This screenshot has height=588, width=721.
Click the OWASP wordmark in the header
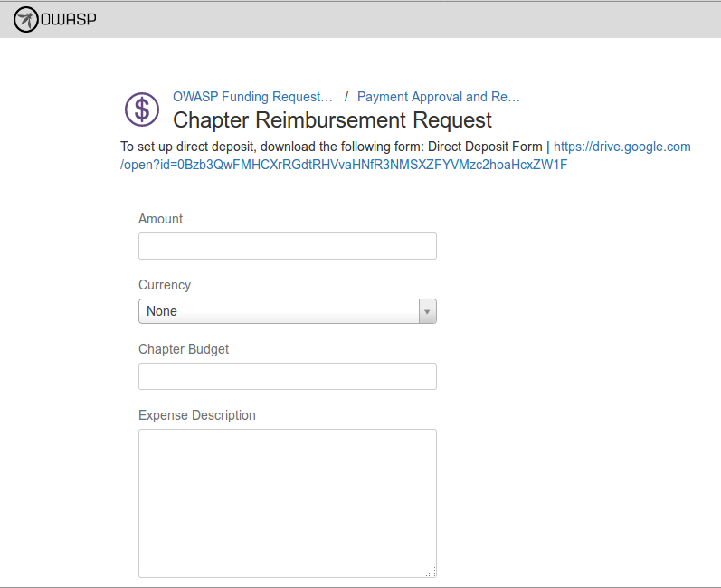click(x=68, y=20)
